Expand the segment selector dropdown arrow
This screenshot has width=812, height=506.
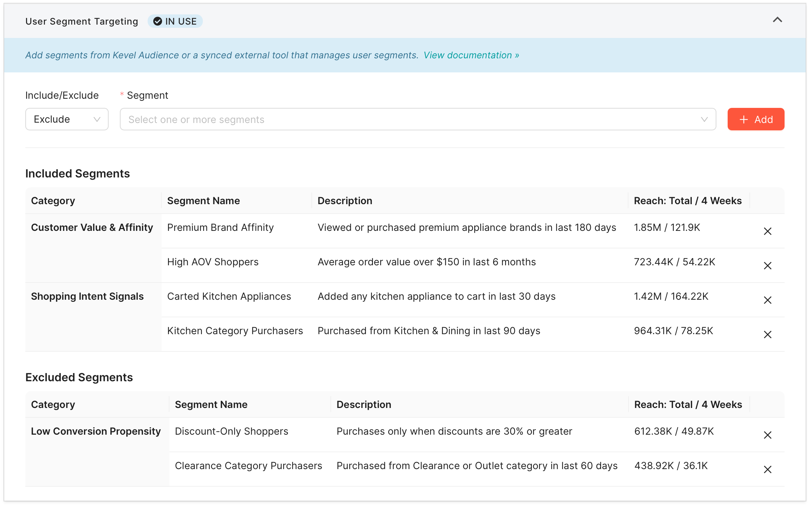(x=704, y=119)
